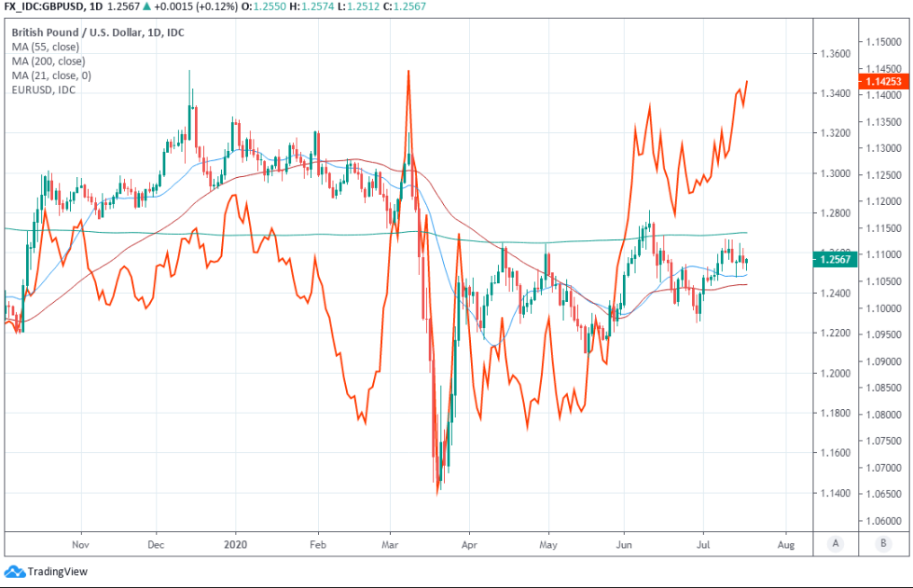Viewport: 913px width, 588px height.
Task: Select the EURUSD, IDC comparison legend
Action: tap(43, 89)
